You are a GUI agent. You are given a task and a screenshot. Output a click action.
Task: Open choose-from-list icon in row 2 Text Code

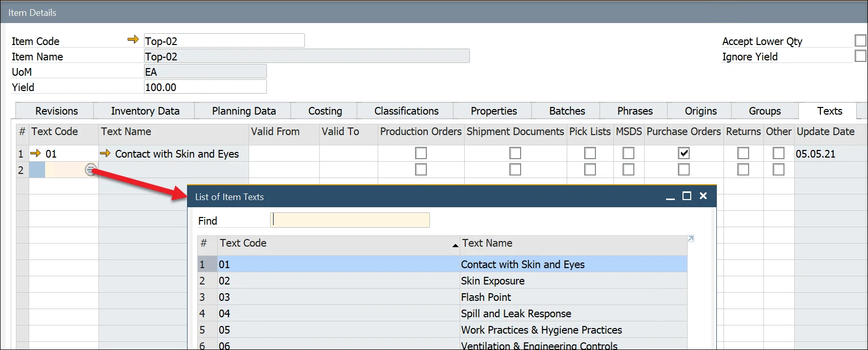coord(91,170)
